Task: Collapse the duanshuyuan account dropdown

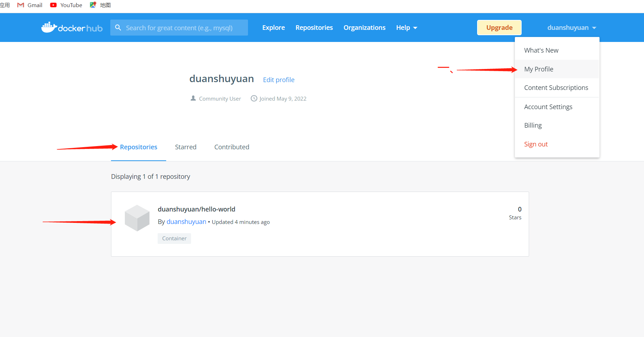Action: pos(572,28)
